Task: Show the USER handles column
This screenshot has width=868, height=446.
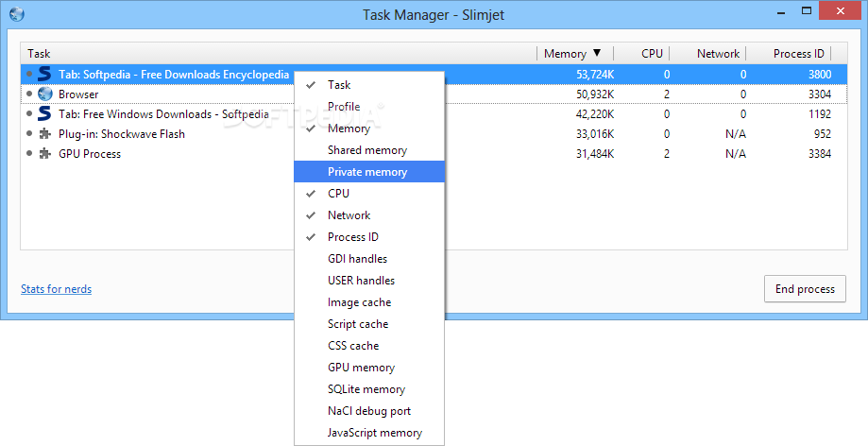Action: pyautogui.click(x=369, y=281)
